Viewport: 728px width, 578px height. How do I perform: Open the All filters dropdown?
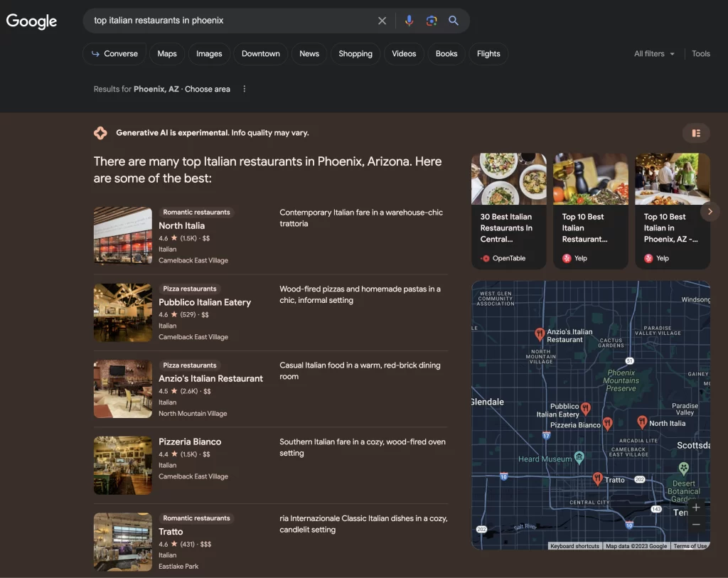pos(652,53)
